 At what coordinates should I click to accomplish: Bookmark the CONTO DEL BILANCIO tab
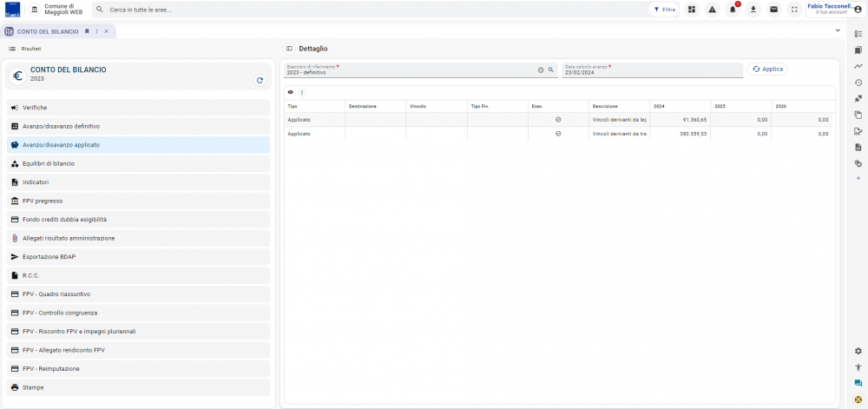pyautogui.click(x=87, y=31)
